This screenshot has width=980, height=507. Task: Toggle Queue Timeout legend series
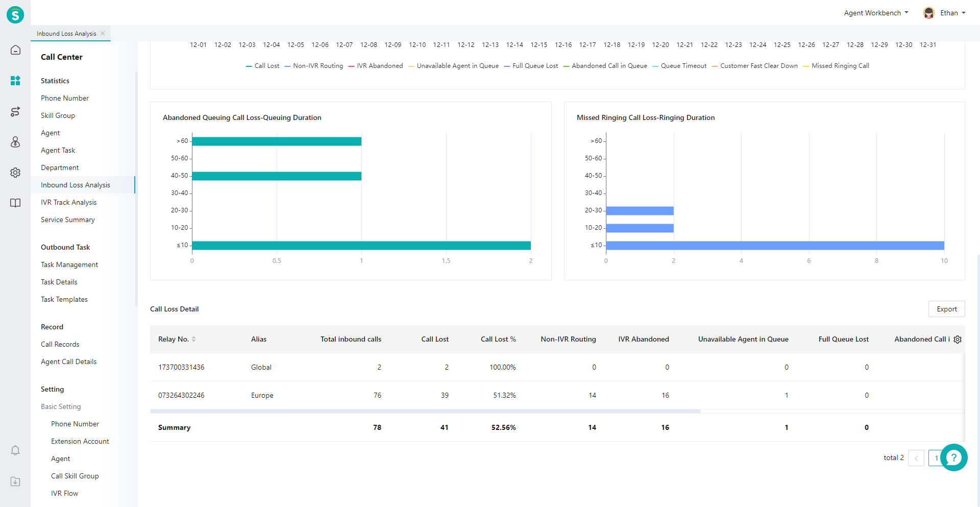tap(679, 66)
